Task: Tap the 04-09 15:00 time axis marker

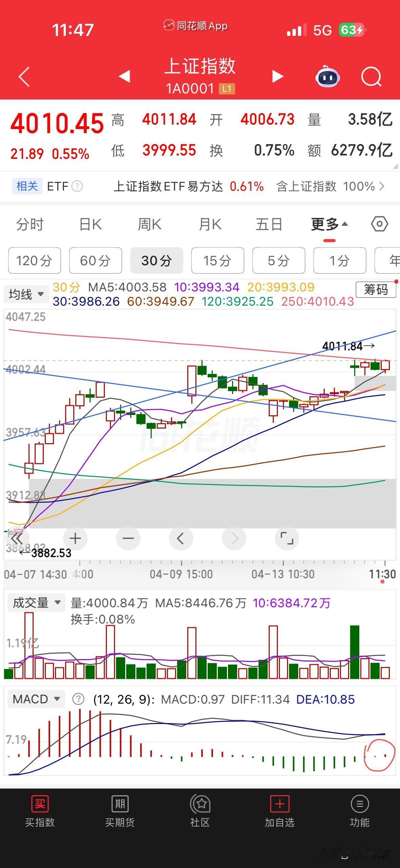Action: 181,574
